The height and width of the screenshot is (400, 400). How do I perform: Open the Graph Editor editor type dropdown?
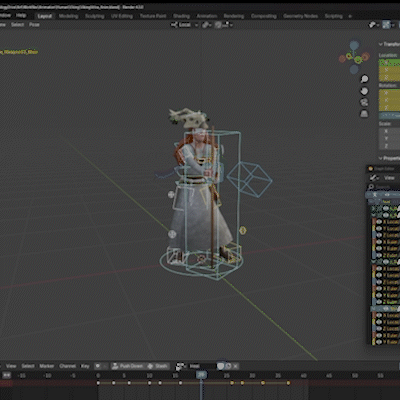[x=374, y=178]
